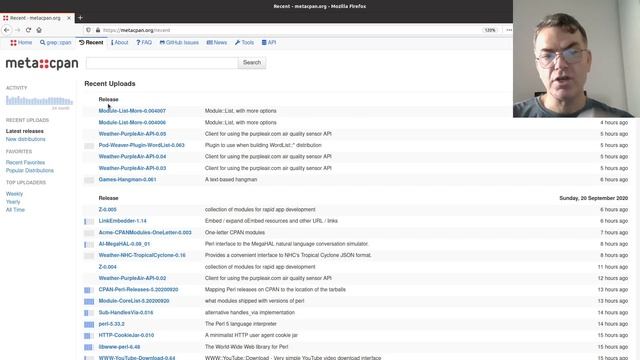Image resolution: width=640 pixels, height=360 pixels.
Task: Open Popular Distributions sidebar link
Action: click(30, 171)
